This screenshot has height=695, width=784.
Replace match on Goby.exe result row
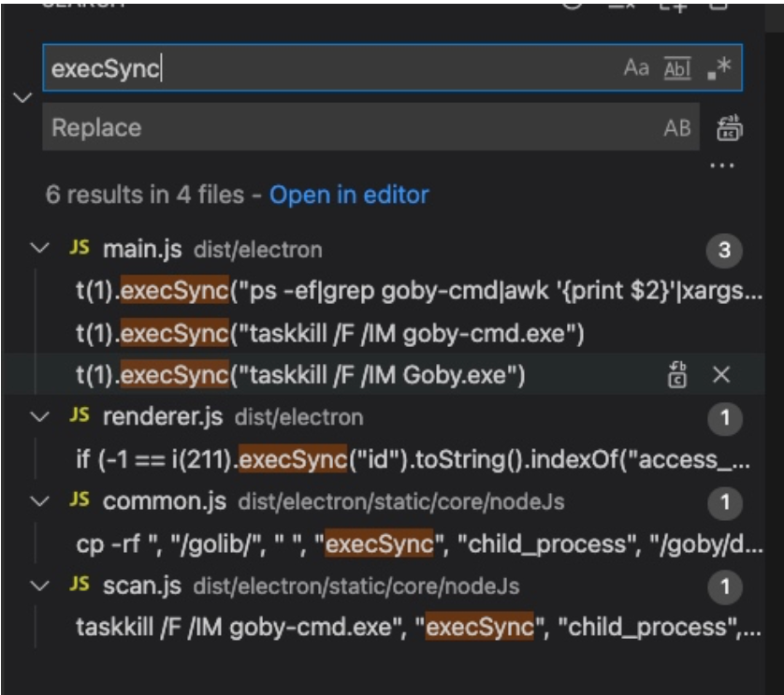click(677, 374)
